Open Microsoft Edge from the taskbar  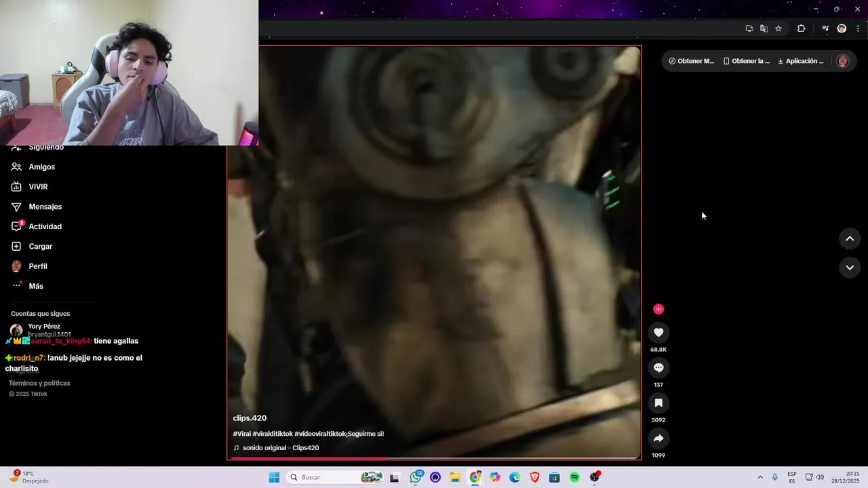pyautogui.click(x=515, y=477)
